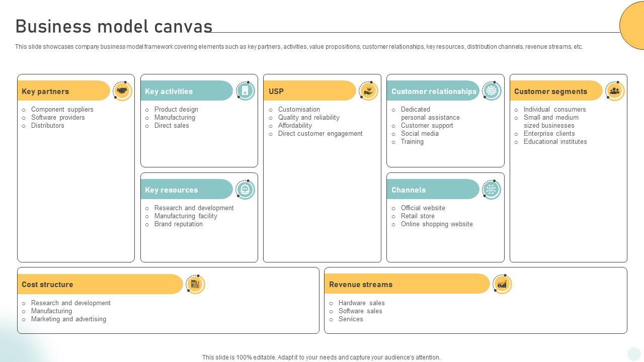This screenshot has width=644, height=362.
Task: Select the Social media bullet
Action: click(420, 134)
